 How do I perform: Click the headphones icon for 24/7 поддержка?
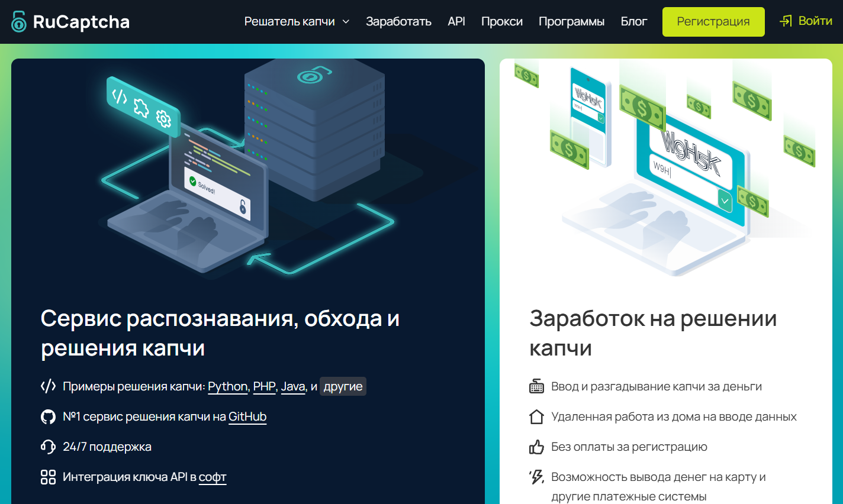coord(47,446)
